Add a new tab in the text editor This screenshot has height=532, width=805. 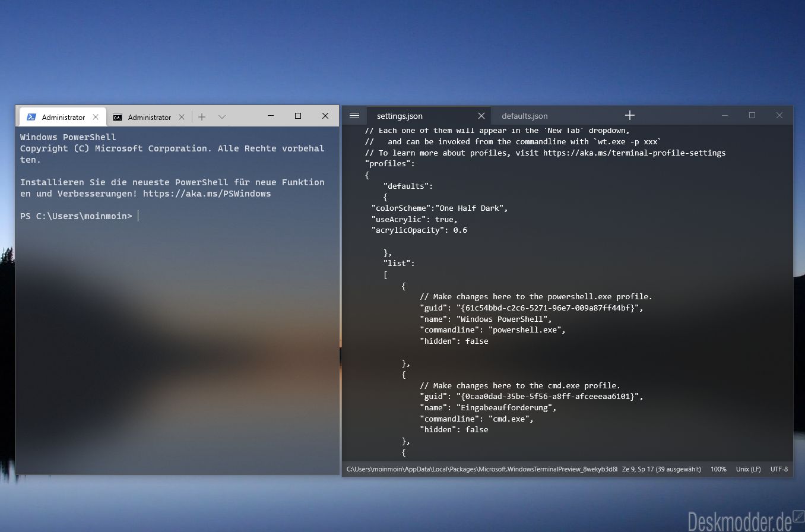click(x=630, y=115)
